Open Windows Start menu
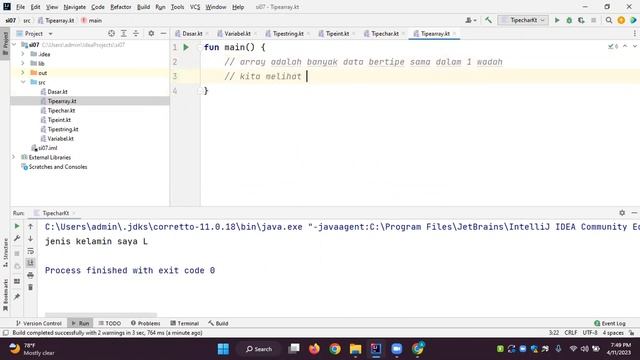The image size is (640, 360). coord(223,349)
